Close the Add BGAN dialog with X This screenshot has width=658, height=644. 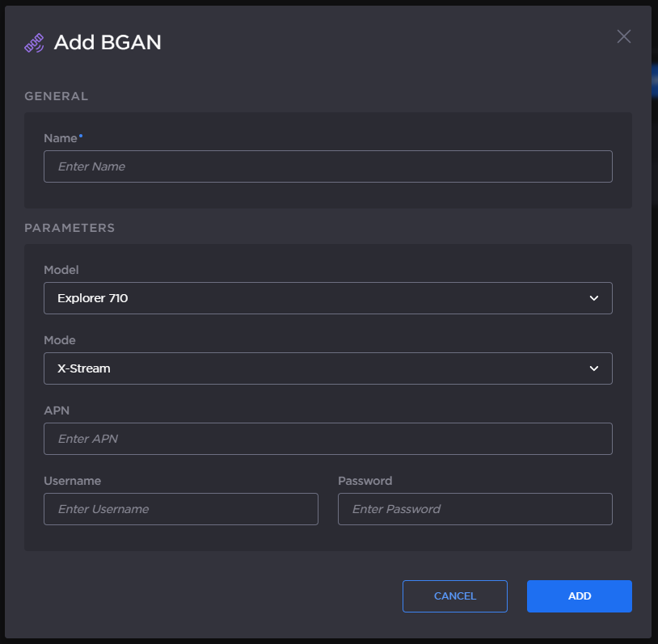[623, 36]
